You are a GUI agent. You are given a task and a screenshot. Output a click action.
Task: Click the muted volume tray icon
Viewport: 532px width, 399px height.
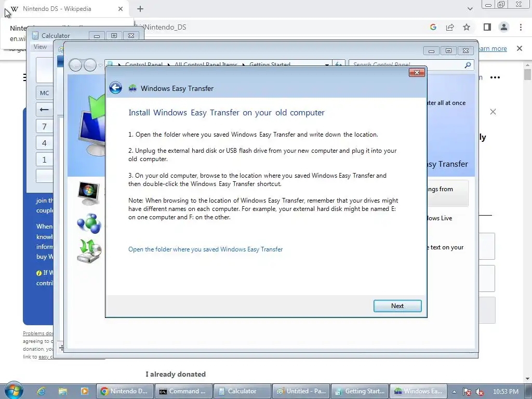coord(480,392)
